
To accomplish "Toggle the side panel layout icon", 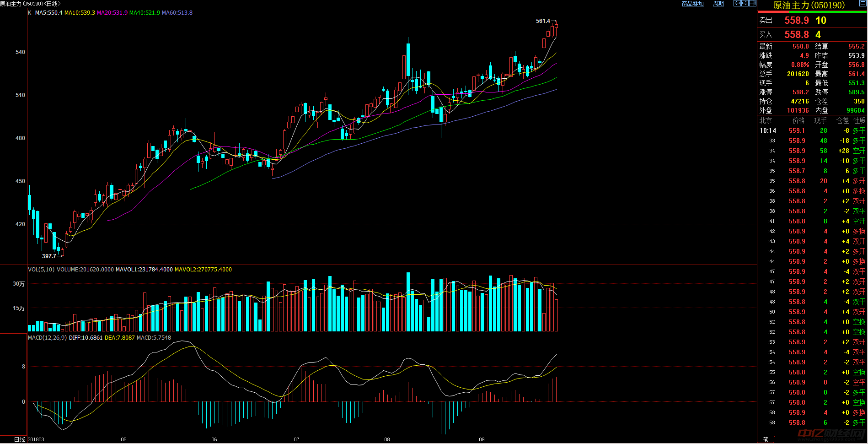I will pyautogui.click(x=752, y=3).
